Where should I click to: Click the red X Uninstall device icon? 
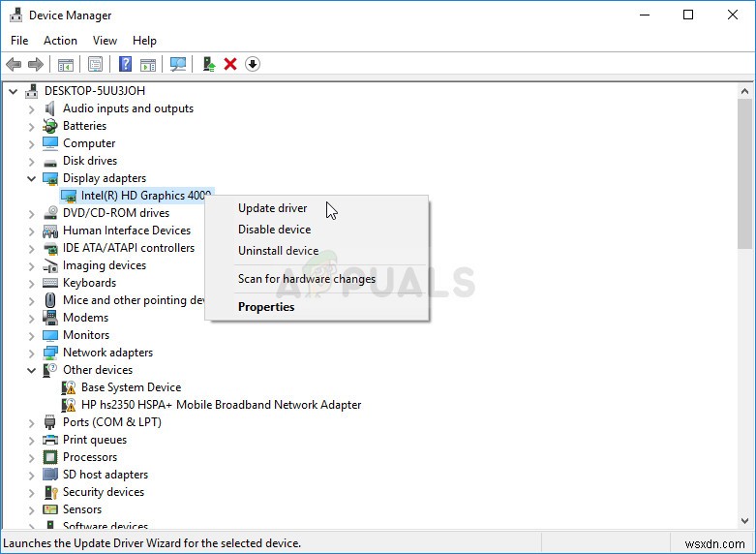[x=230, y=64]
